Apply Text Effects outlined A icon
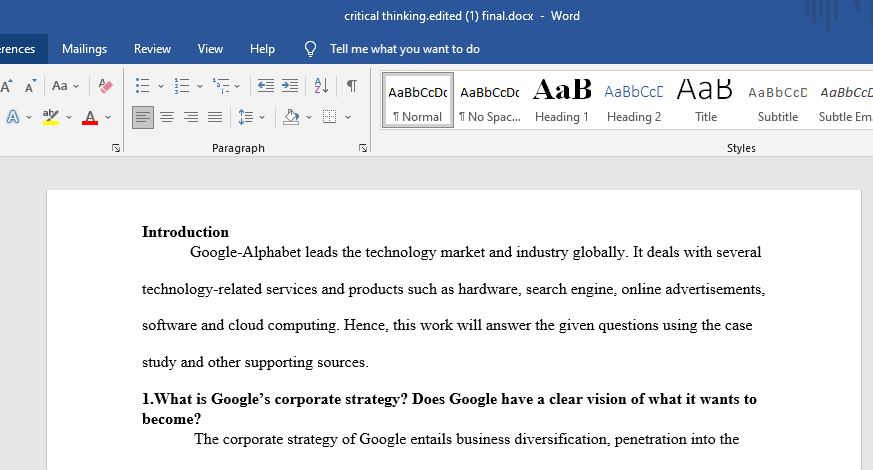Screen dimensions: 873x470 [x=13, y=117]
